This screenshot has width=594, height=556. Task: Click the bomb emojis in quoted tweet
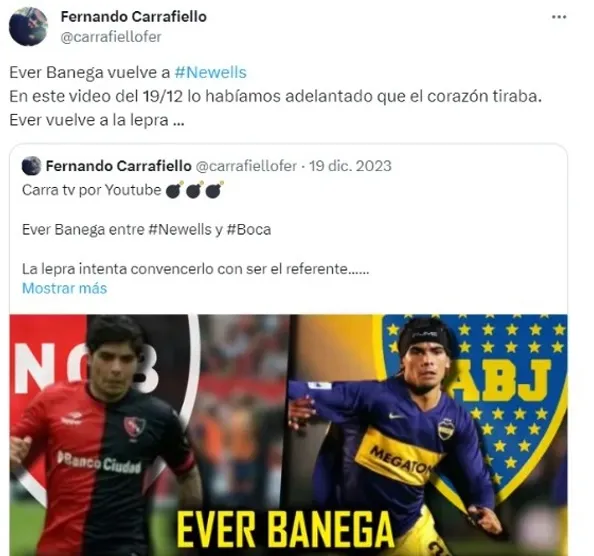click(x=194, y=190)
